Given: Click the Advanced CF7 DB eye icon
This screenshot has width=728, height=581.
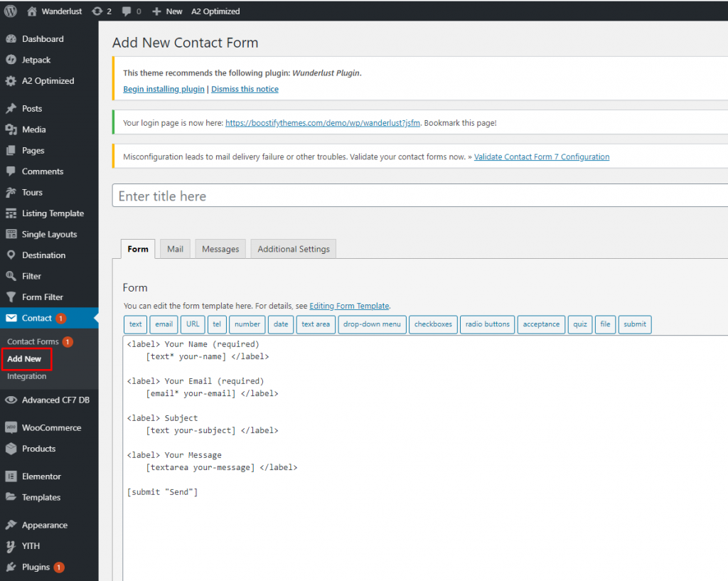Looking at the screenshot, I should coord(11,400).
